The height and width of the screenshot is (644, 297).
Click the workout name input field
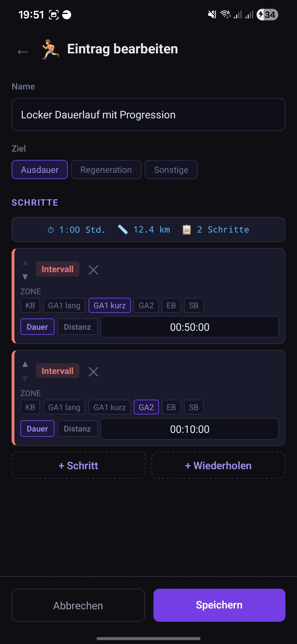(x=148, y=114)
